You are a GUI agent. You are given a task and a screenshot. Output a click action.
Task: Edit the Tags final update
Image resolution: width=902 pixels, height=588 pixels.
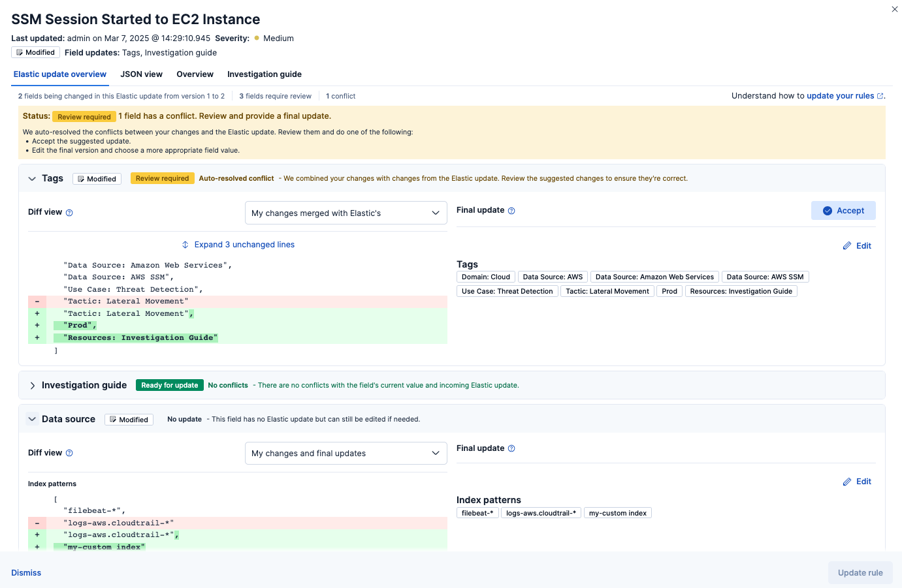click(857, 246)
